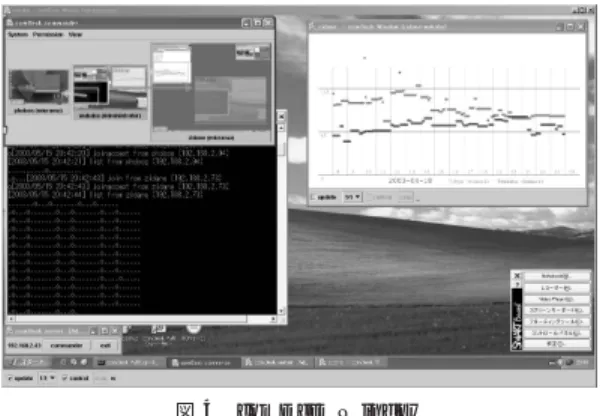Click the right arrow of console horizontal scrollbar
Image resolution: width=600 pixels, height=416 pixels.
273,319
